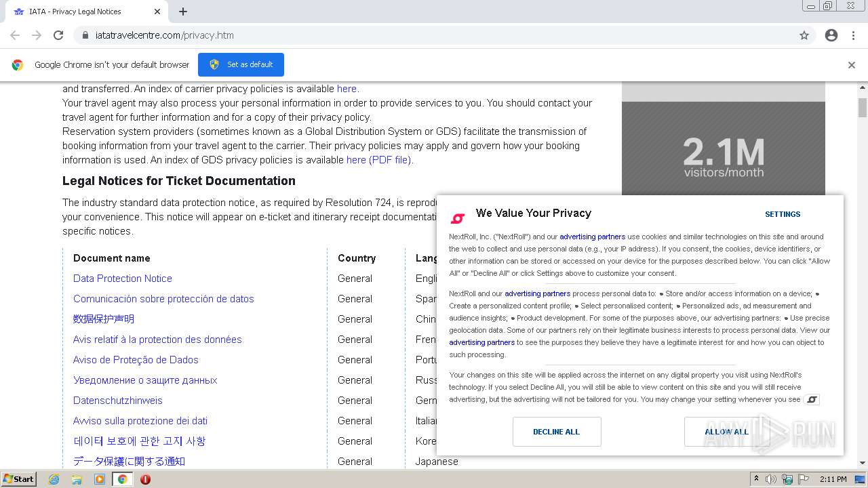868x488 pixels.
Task: Select 'Legal Notices for Ticket Documentation' heading
Action: [179, 181]
